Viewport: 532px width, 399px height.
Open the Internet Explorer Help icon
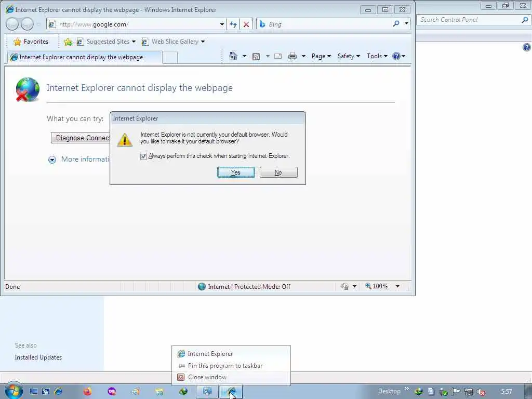[x=396, y=56]
